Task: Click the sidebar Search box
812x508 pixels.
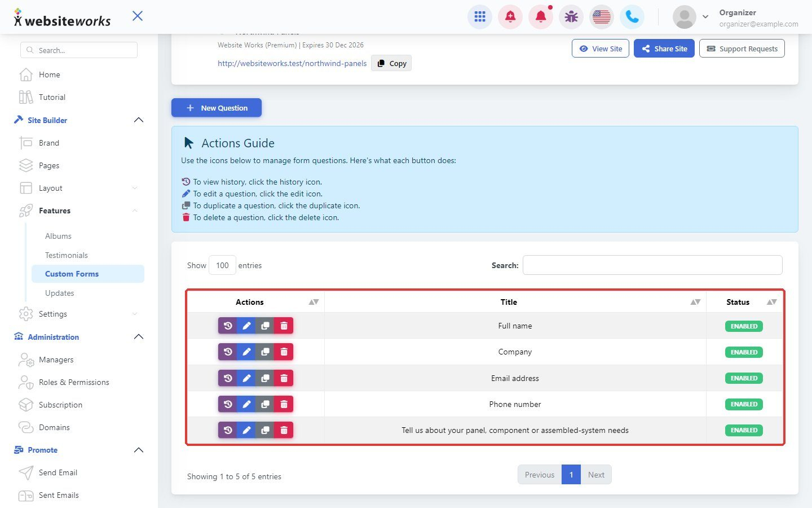Action: point(79,50)
